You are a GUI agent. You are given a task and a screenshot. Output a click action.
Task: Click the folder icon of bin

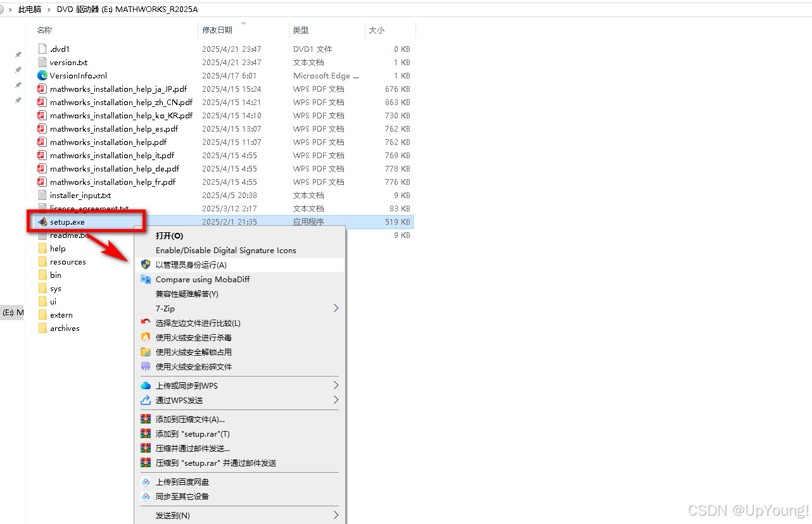tap(42, 275)
